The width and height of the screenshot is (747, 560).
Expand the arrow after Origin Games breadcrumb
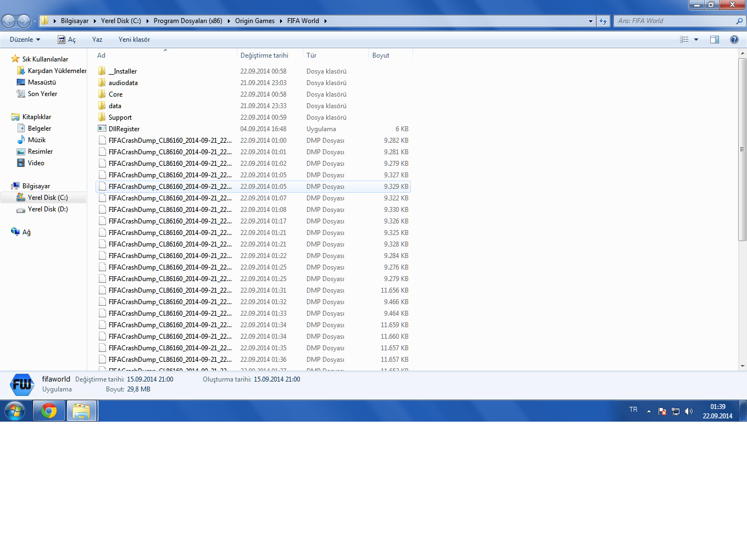pos(281,21)
